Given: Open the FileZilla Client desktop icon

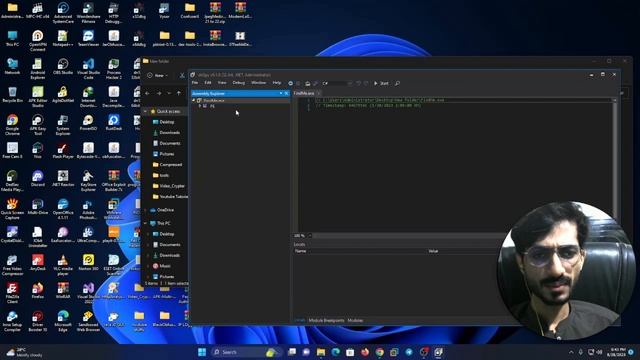Looking at the screenshot, I should [x=12, y=293].
